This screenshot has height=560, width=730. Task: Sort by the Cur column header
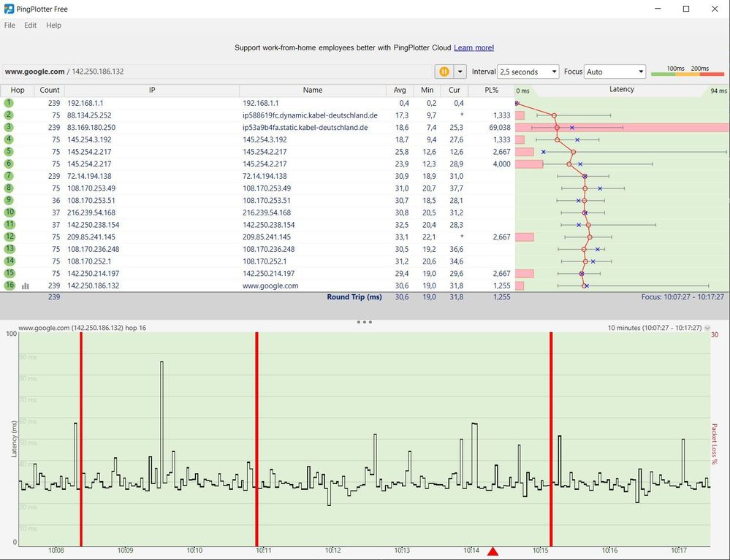tap(455, 91)
